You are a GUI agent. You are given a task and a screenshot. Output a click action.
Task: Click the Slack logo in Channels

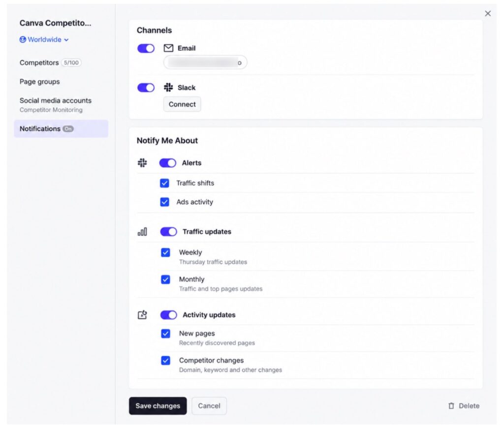click(x=168, y=88)
